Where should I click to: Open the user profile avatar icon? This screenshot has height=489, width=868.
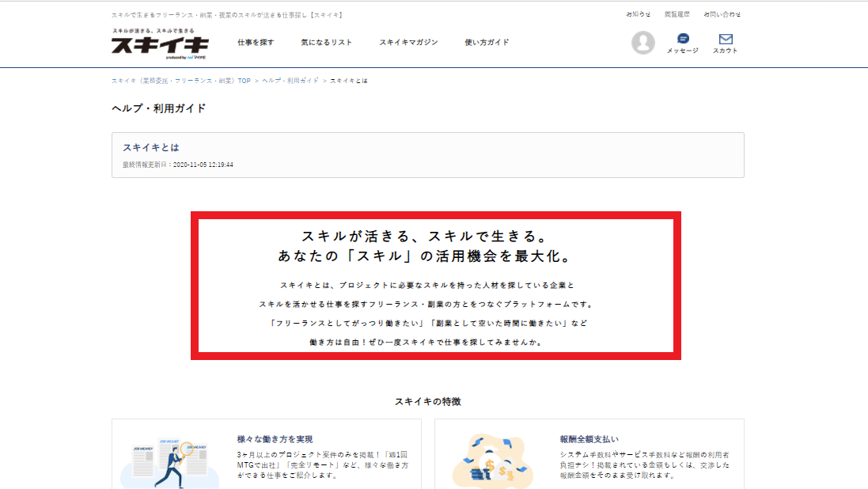(x=642, y=43)
